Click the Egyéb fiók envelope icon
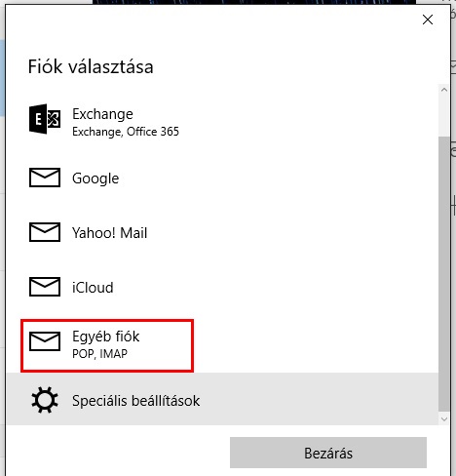 point(45,341)
